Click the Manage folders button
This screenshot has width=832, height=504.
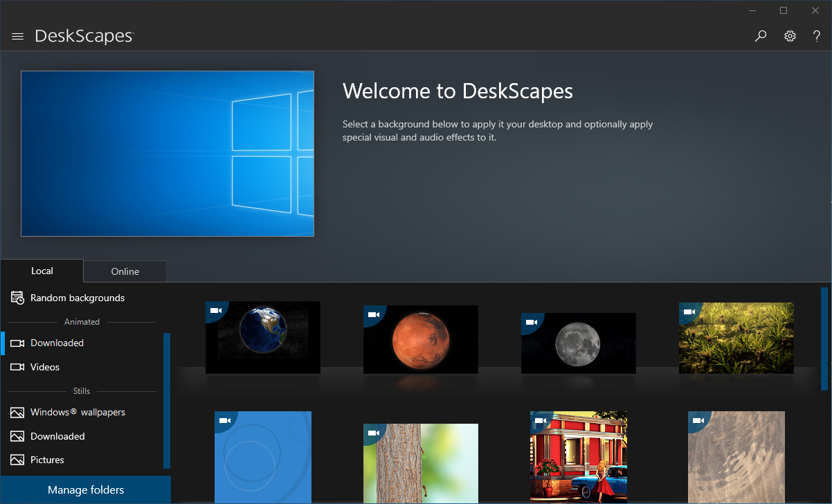[x=85, y=489]
